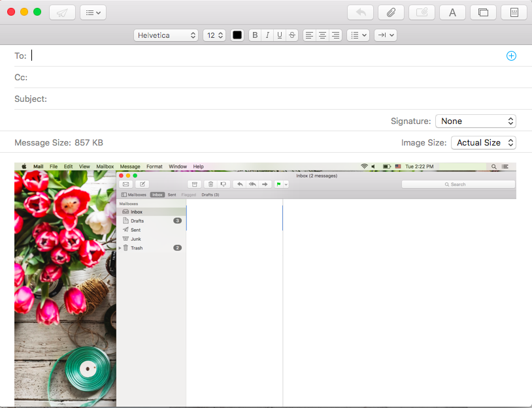Change Image Size from Actual Size dropdown
This screenshot has width=532, height=408.
pos(483,142)
